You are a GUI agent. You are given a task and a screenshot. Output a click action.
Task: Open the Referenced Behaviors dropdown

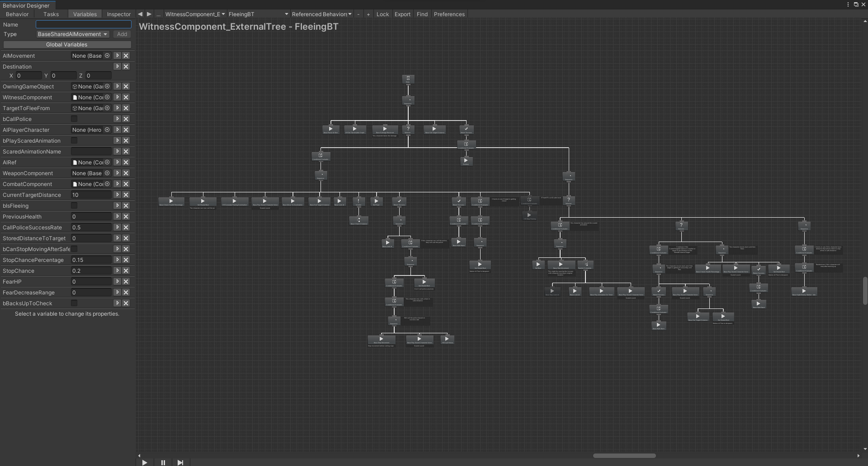322,14
